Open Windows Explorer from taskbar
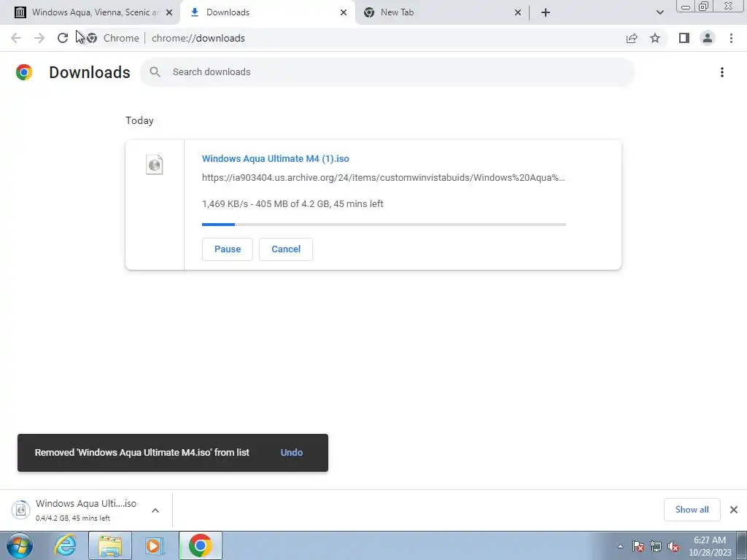 point(110,545)
